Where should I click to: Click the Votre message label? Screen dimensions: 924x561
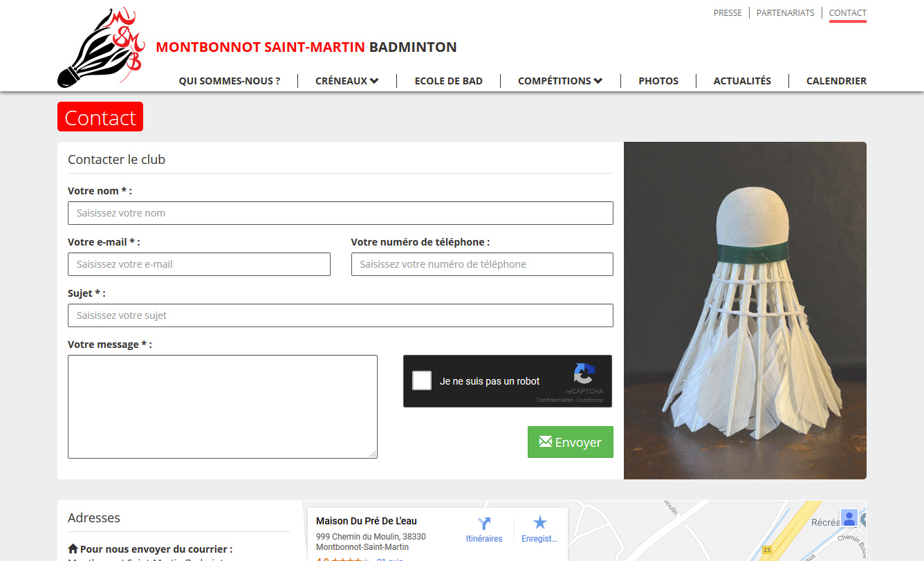click(x=110, y=344)
